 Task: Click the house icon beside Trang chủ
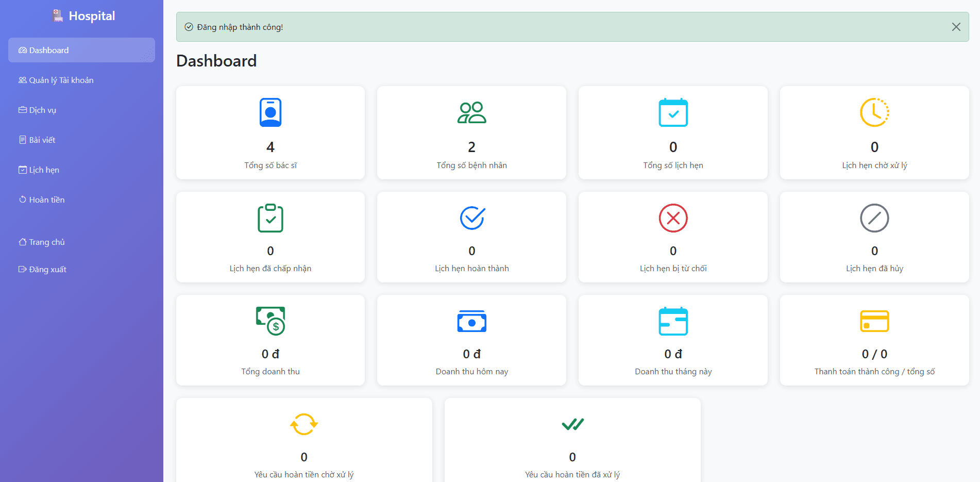23,242
